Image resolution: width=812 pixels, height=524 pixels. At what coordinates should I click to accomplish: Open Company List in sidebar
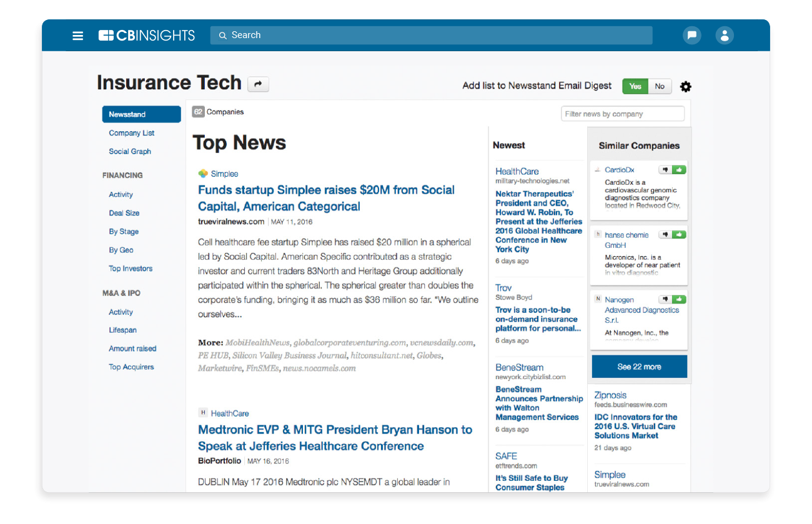click(x=131, y=133)
